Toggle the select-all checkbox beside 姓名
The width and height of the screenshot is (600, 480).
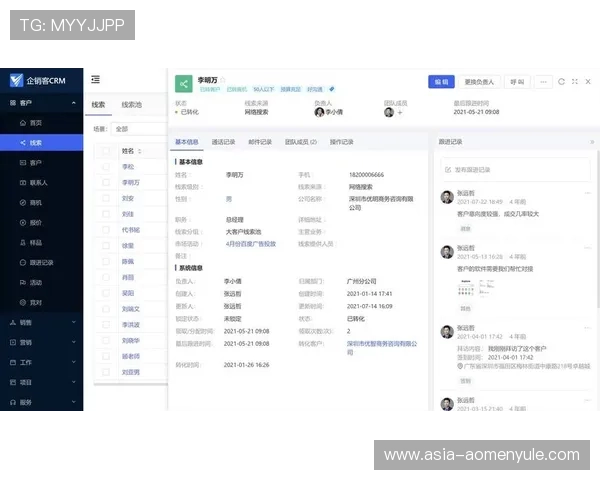106,151
